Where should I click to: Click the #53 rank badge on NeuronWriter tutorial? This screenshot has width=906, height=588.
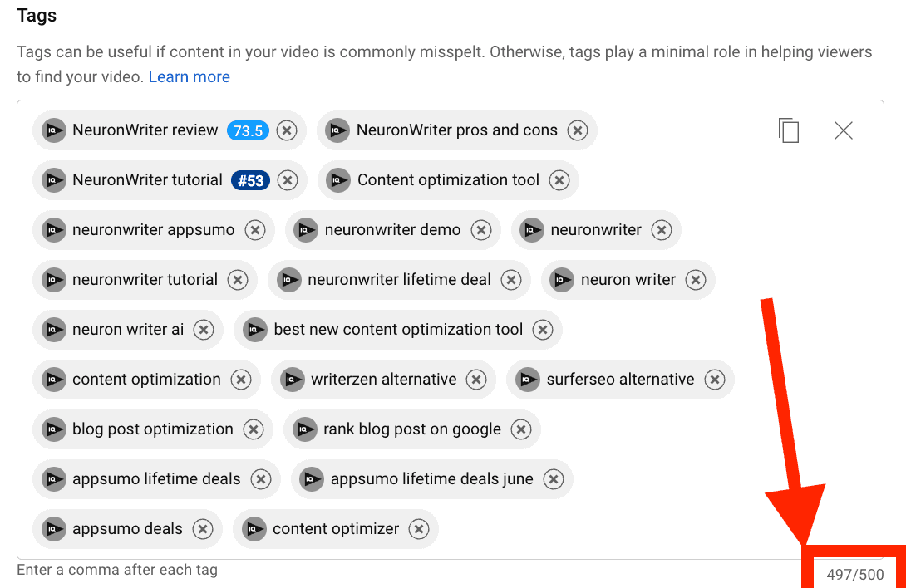pos(250,180)
